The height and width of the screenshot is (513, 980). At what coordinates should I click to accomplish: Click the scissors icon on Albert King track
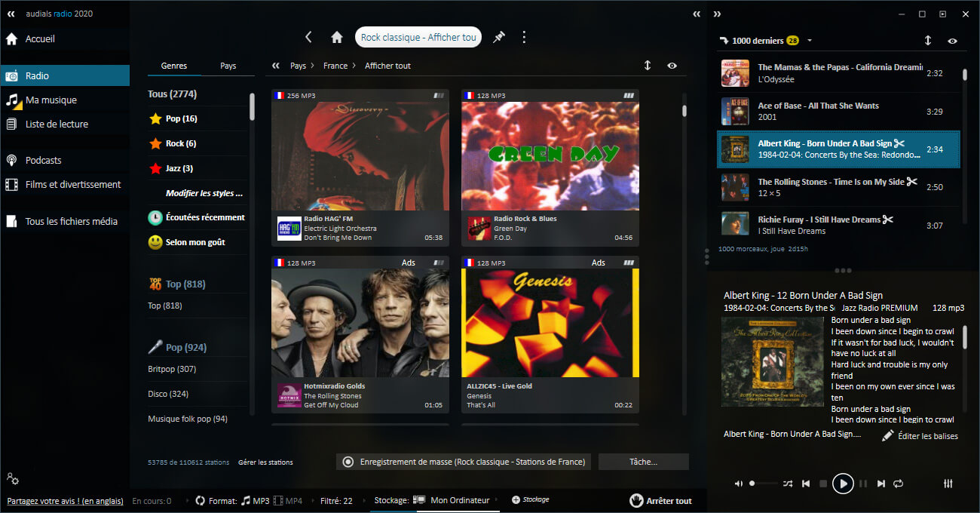coord(899,143)
